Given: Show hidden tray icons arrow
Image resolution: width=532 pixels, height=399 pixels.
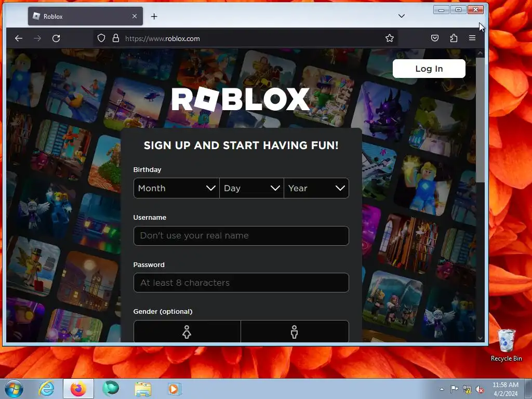Looking at the screenshot, I should coord(442,389).
